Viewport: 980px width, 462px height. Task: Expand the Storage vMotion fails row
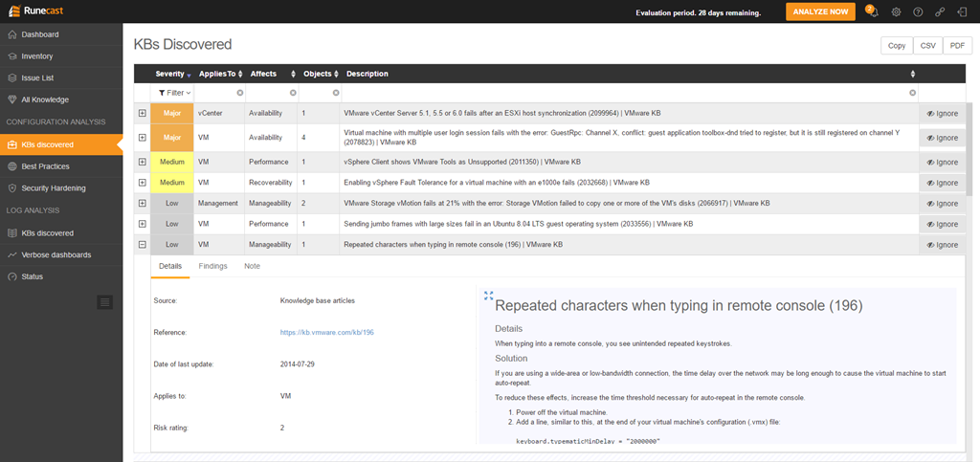[x=142, y=203]
